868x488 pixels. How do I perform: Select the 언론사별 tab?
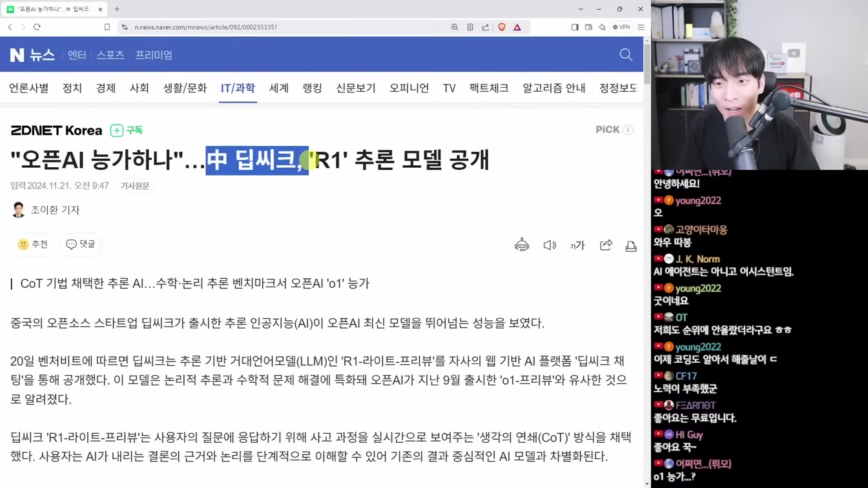click(x=28, y=88)
